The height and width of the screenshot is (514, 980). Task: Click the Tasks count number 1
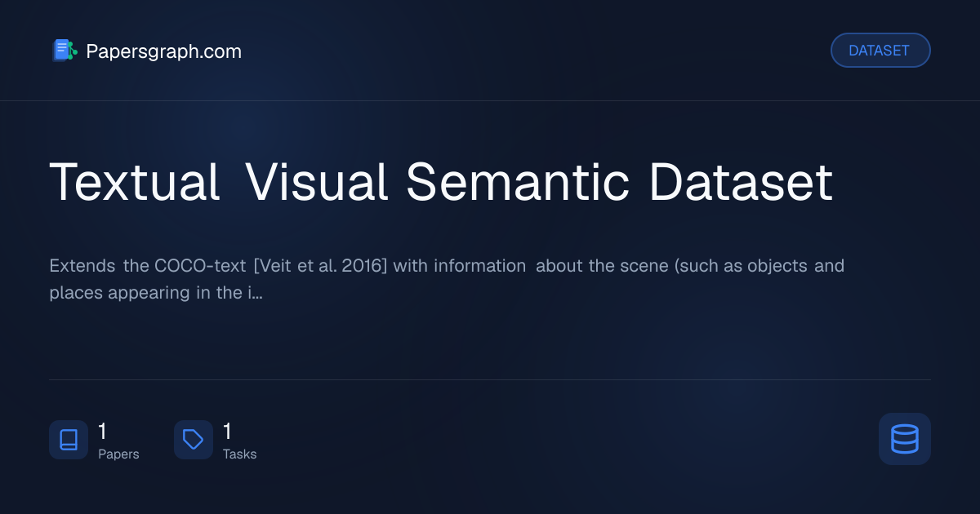[x=228, y=432]
